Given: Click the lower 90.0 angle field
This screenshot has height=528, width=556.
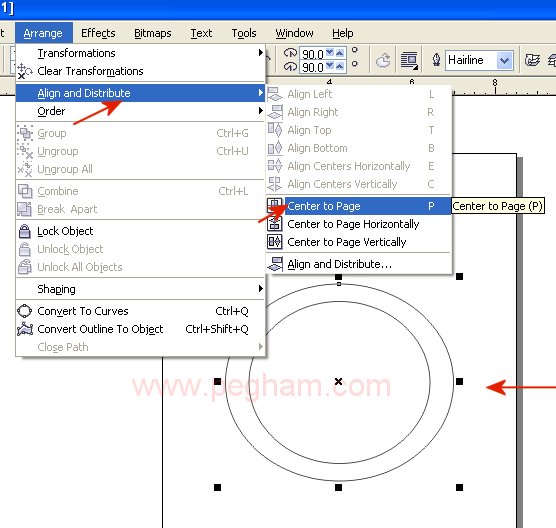Looking at the screenshot, I should [x=313, y=67].
